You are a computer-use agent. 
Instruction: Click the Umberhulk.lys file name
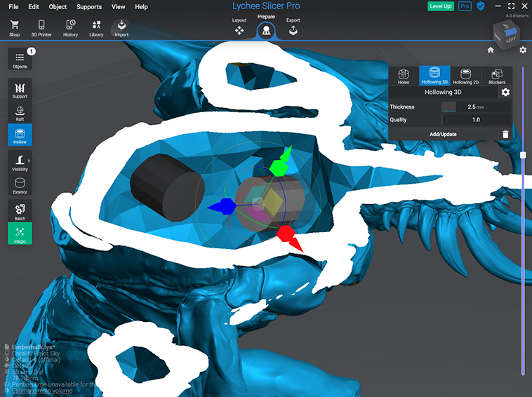[x=33, y=347]
